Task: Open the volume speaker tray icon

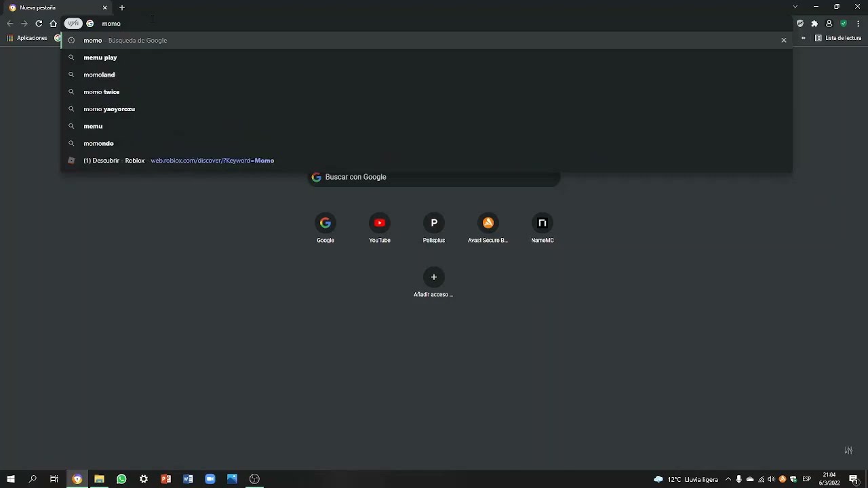Action: pos(771,479)
